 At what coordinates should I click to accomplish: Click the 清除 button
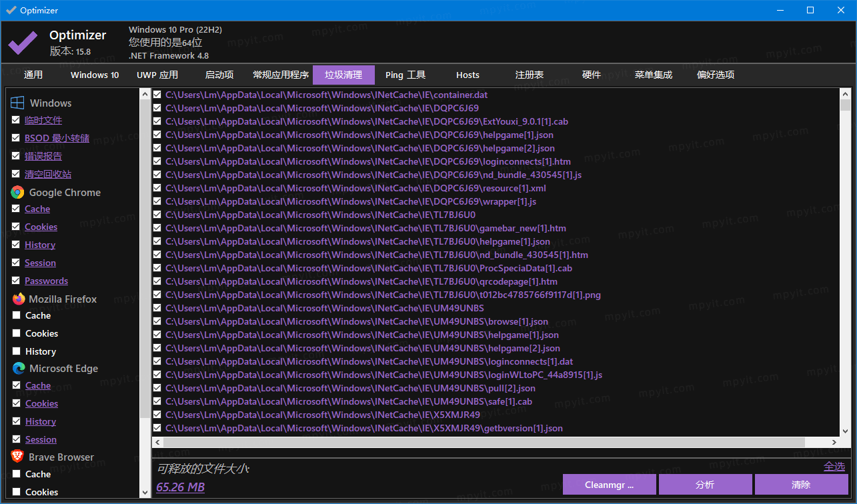click(x=801, y=485)
